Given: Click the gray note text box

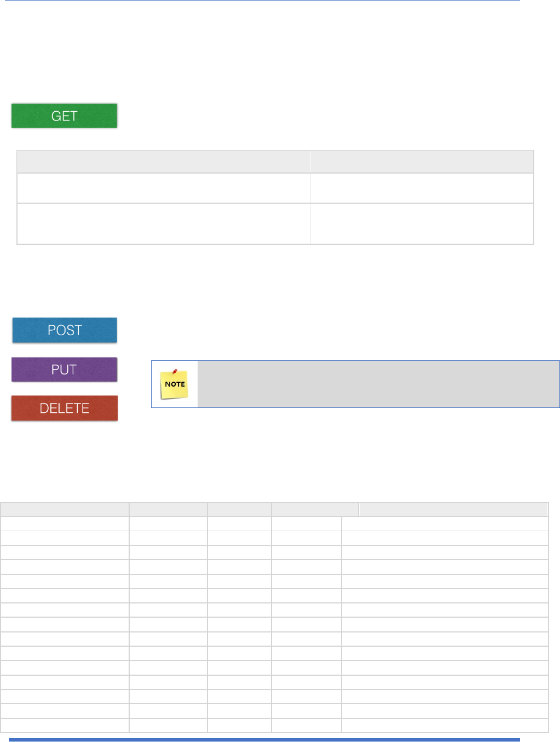Looking at the screenshot, I should [378, 384].
